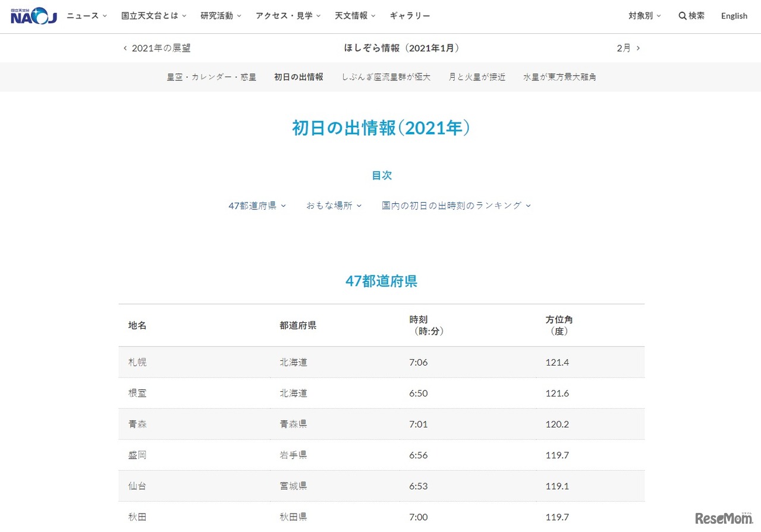This screenshot has width=761, height=532.
Task: Expand the ニュース menu
Action: 87,16
